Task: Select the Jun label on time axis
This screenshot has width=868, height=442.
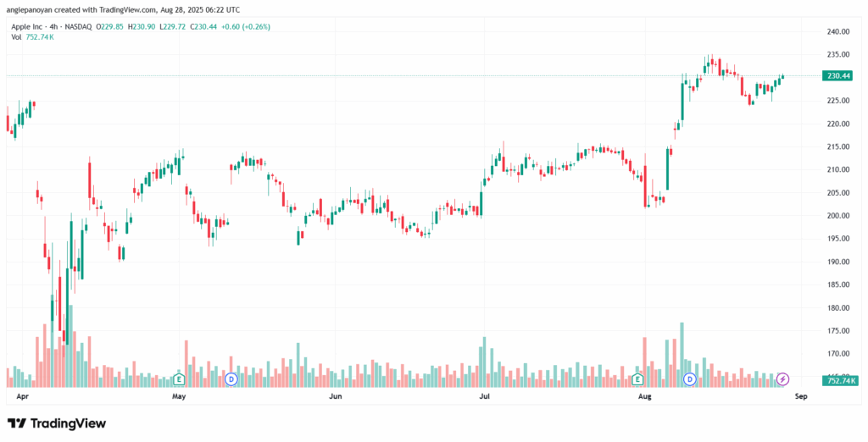Action: coord(335,395)
